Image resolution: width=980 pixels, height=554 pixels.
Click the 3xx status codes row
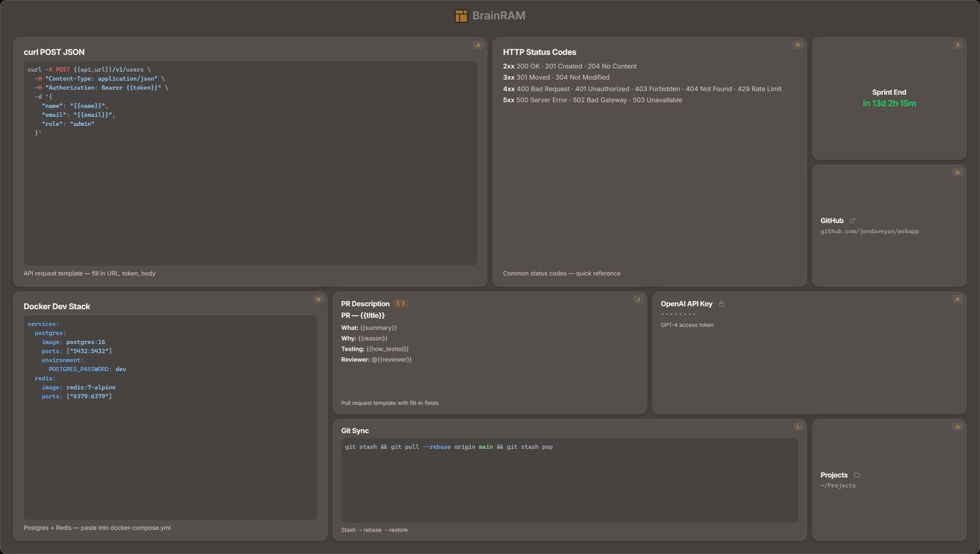[x=556, y=78]
